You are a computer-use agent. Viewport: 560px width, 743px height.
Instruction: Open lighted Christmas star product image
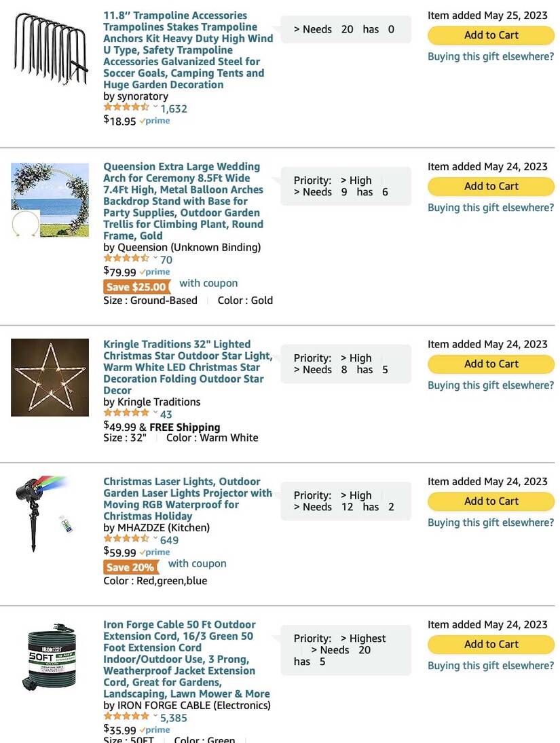tap(50, 377)
